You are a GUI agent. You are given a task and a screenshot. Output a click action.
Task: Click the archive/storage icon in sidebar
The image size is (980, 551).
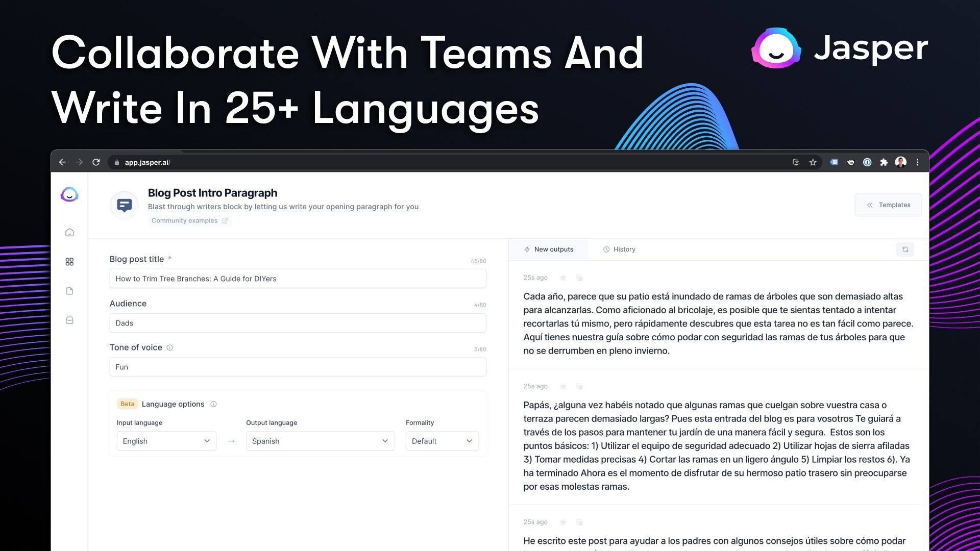[x=69, y=319]
